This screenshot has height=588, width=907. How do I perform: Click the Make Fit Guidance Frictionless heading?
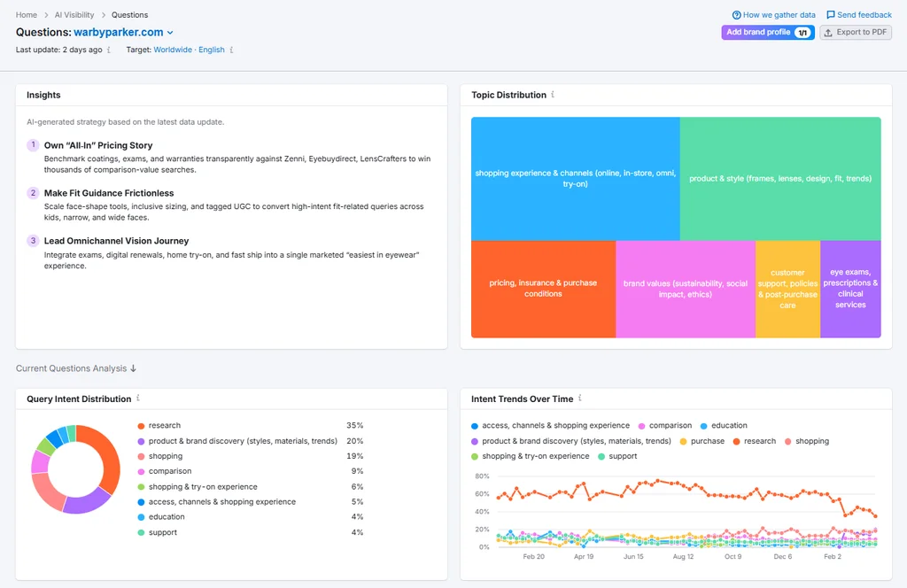point(109,193)
